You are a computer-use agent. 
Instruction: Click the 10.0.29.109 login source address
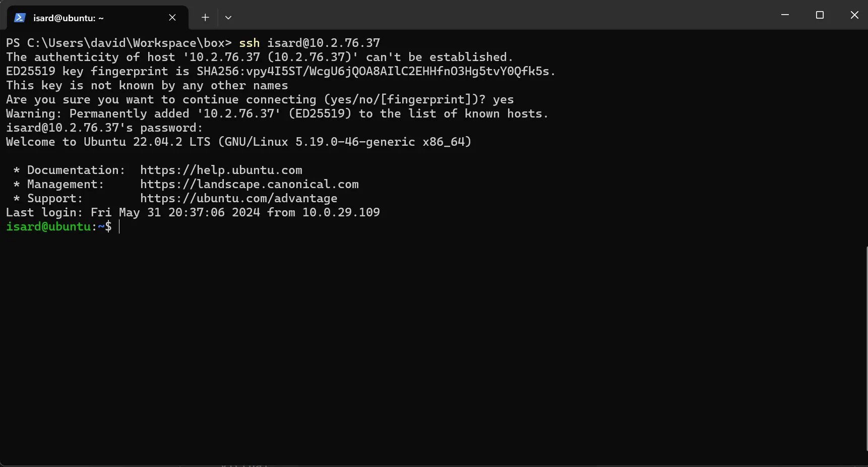[341, 212]
